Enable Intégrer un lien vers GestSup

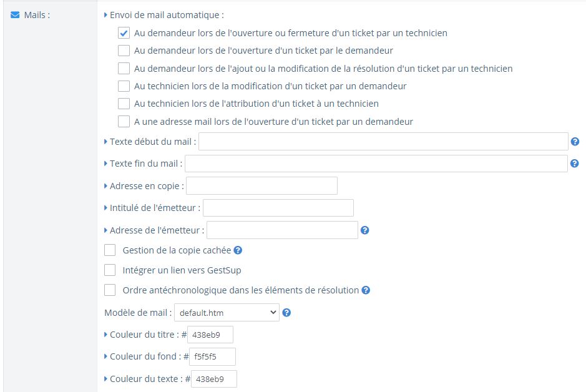pos(110,270)
